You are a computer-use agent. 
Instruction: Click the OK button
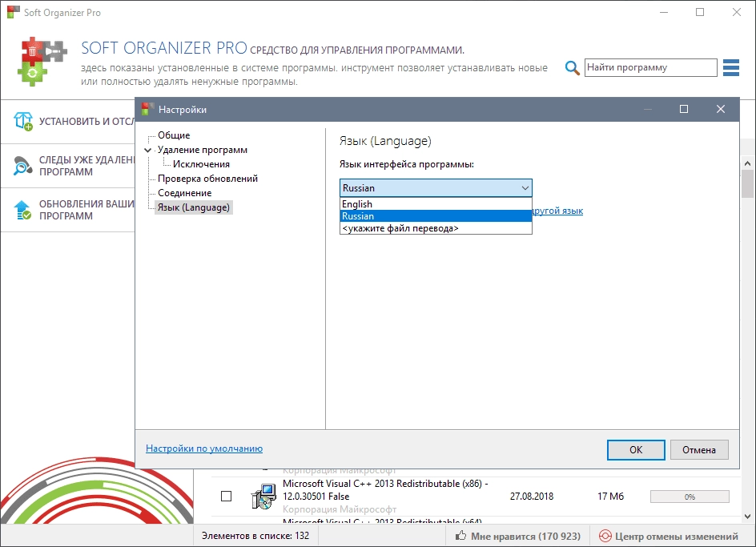pyautogui.click(x=636, y=449)
